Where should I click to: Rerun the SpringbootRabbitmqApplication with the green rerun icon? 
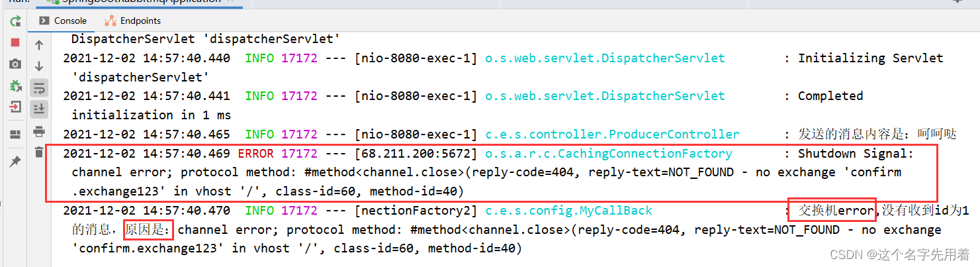15,21
